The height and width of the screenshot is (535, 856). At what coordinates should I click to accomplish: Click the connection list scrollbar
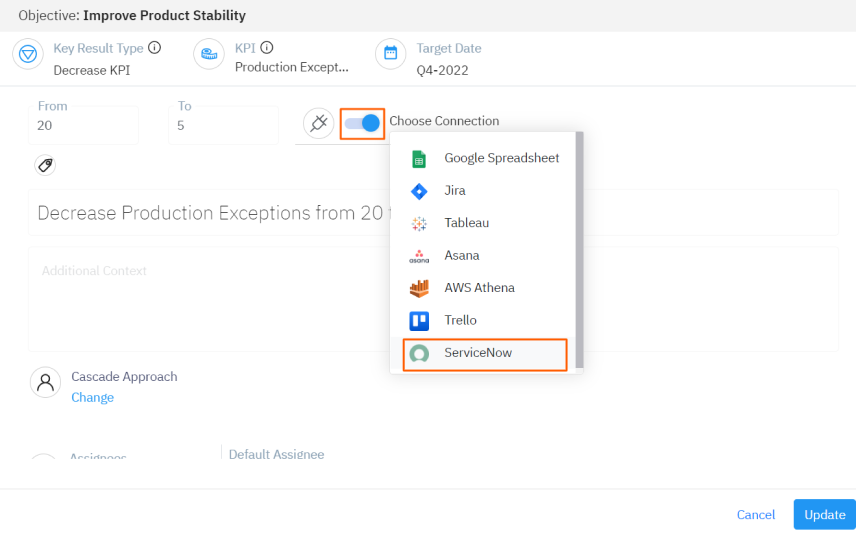click(x=579, y=249)
